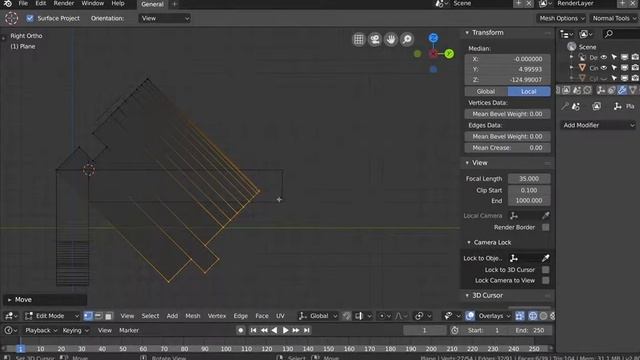
Task: Hide the De collection eye icon
Action: tap(604, 57)
